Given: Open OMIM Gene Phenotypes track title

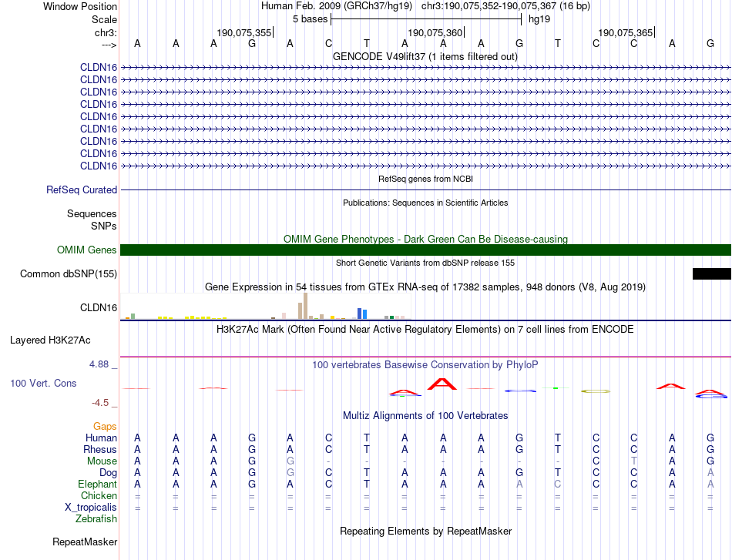Looking at the screenshot, I should pyautogui.click(x=425, y=239).
